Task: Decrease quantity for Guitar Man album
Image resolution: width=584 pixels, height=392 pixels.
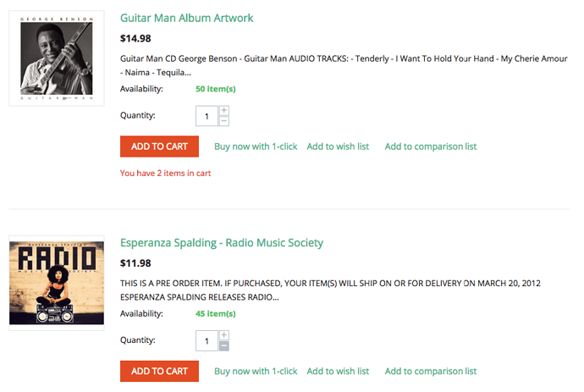Action: [x=223, y=121]
